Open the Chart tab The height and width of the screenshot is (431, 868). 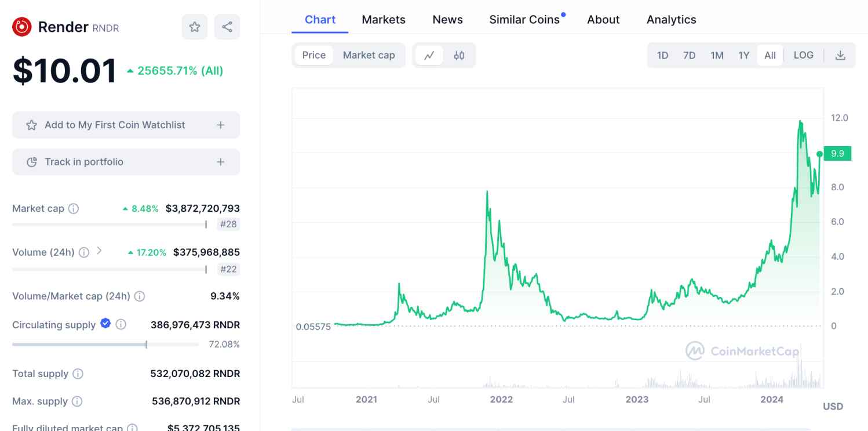(x=320, y=19)
